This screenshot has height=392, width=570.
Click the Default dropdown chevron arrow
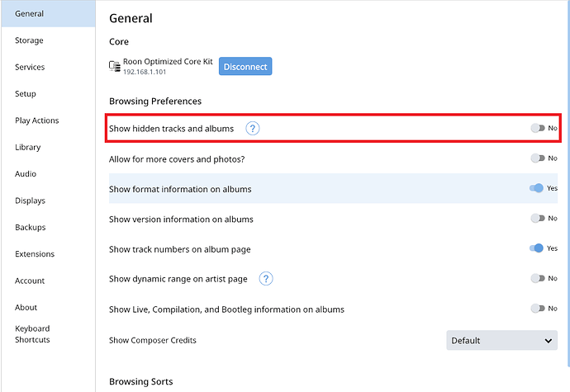(x=549, y=340)
